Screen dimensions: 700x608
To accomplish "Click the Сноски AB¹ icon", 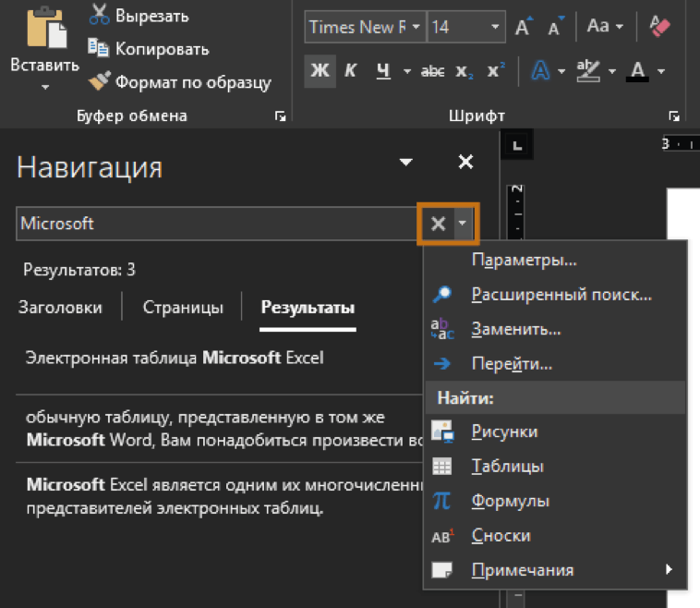I will 442,535.
